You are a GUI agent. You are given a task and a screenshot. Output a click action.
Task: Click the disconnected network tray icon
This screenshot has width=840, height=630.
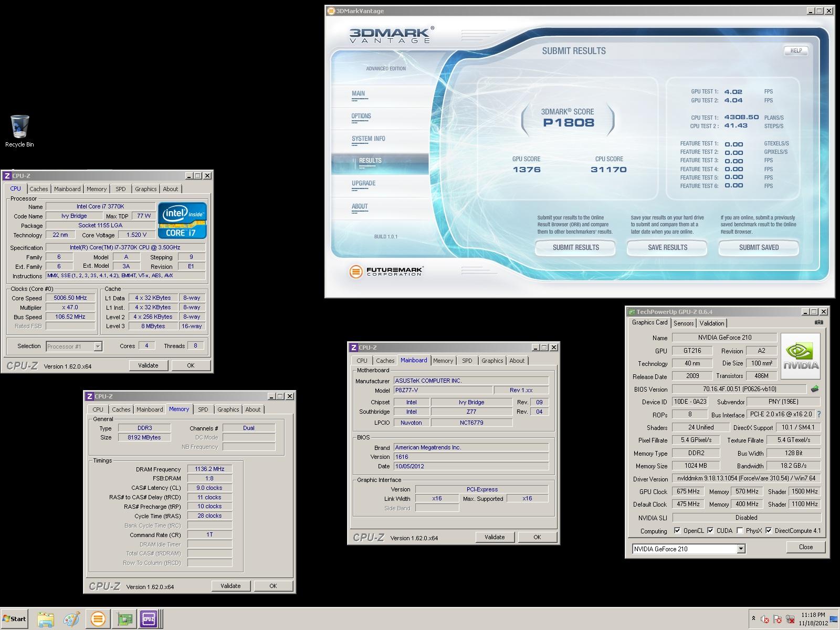point(790,619)
